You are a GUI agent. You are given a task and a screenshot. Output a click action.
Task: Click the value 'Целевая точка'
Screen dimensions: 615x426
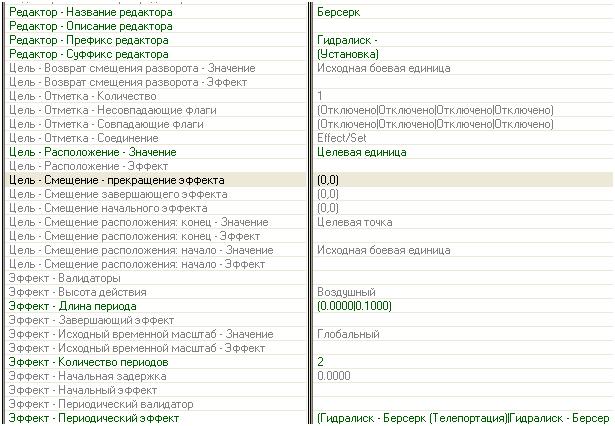click(x=355, y=222)
